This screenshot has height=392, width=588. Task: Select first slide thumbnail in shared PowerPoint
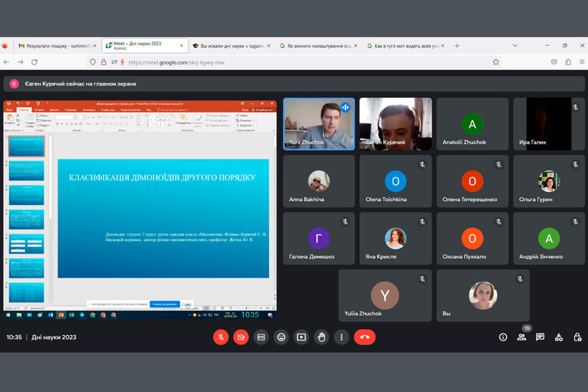(26, 146)
